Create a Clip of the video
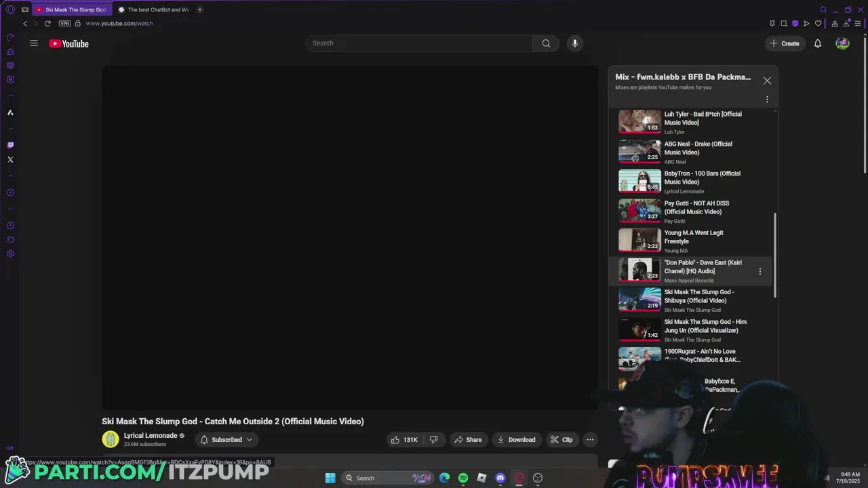868x488 pixels. point(561,440)
